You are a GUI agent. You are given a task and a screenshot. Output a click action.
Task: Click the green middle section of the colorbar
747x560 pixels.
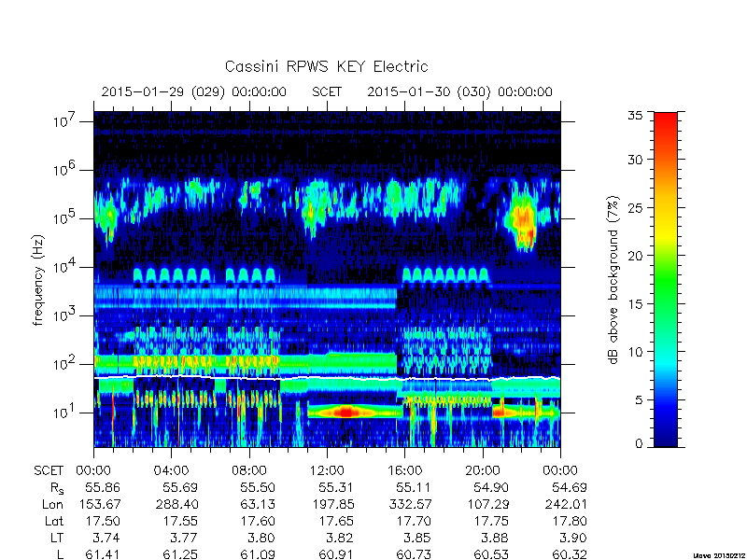pos(666,280)
